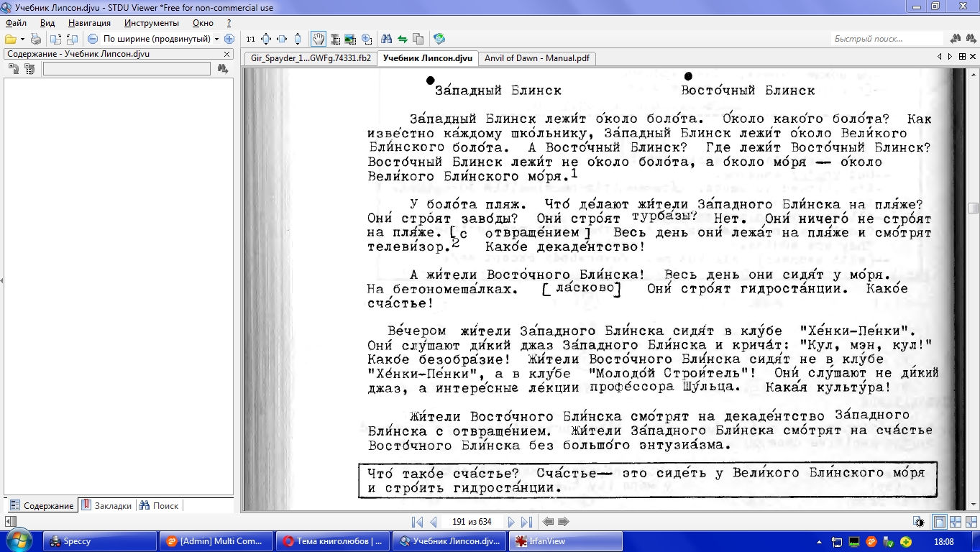980x552 pixels.
Task: Zoom out with the minus button
Action: point(93,39)
